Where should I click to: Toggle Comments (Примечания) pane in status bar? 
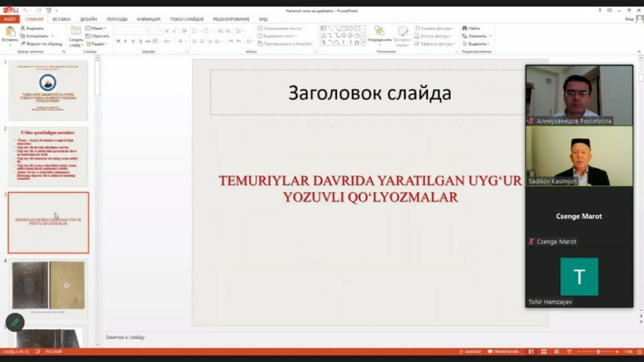(x=502, y=351)
